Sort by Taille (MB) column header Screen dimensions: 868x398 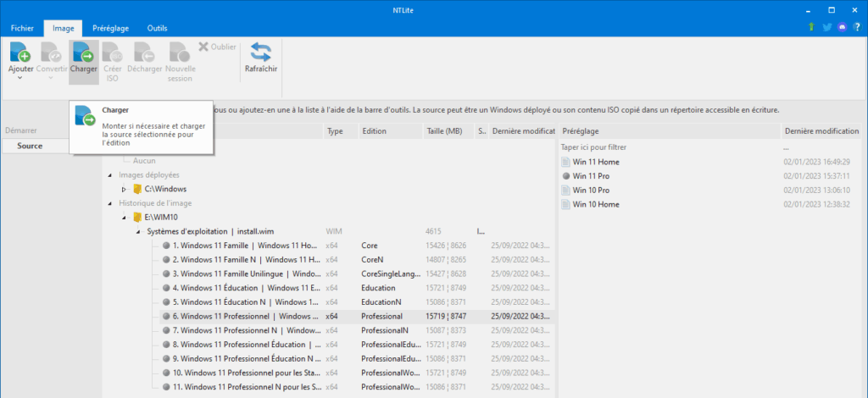(449, 131)
